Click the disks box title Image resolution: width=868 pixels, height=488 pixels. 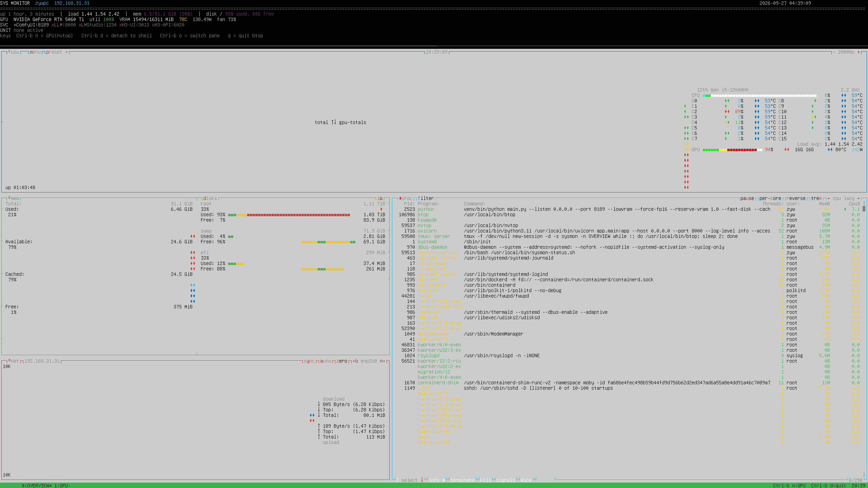210,198
